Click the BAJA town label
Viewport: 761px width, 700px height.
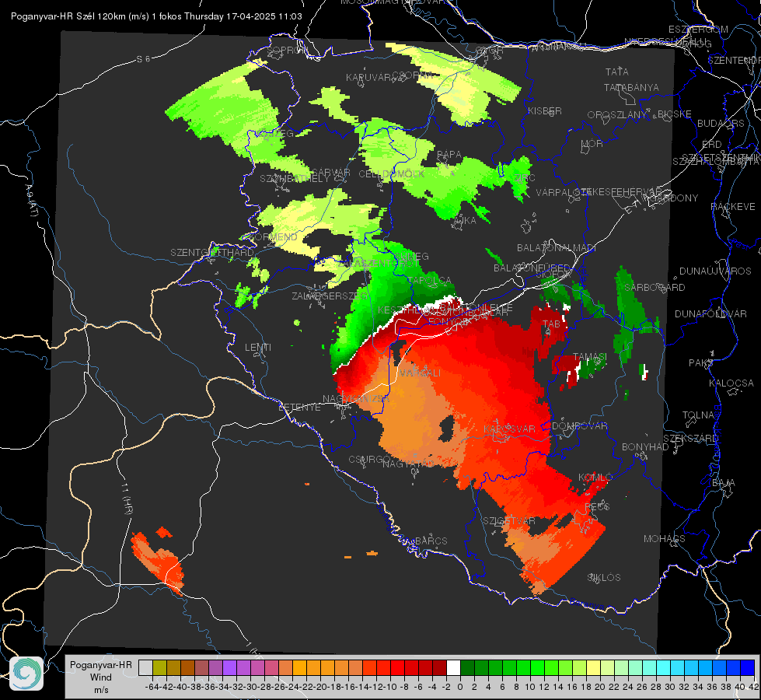pyautogui.click(x=724, y=483)
